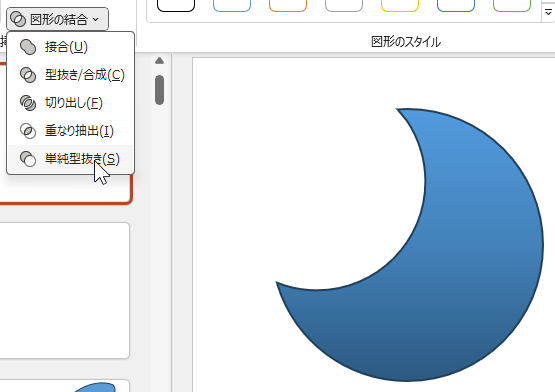The width and height of the screenshot is (555, 392).
Task: Apply the gray outline shape style
Action: tap(344, 6)
